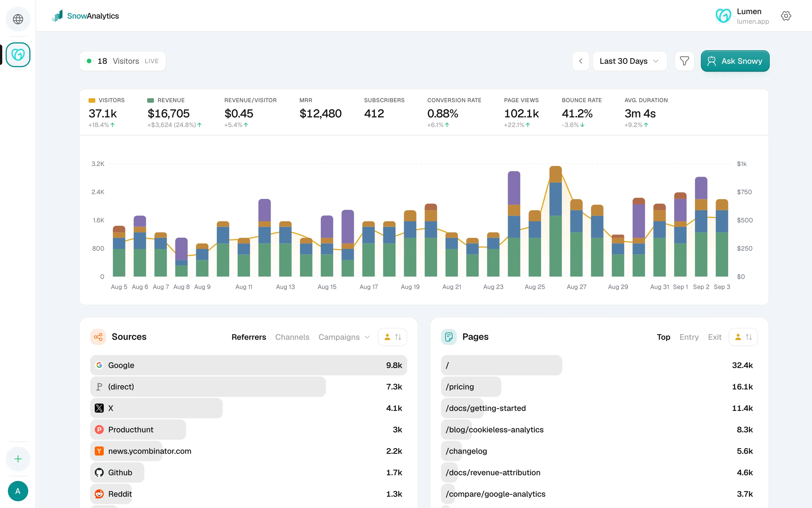Toggle the Revenue series in the chart

(x=166, y=100)
